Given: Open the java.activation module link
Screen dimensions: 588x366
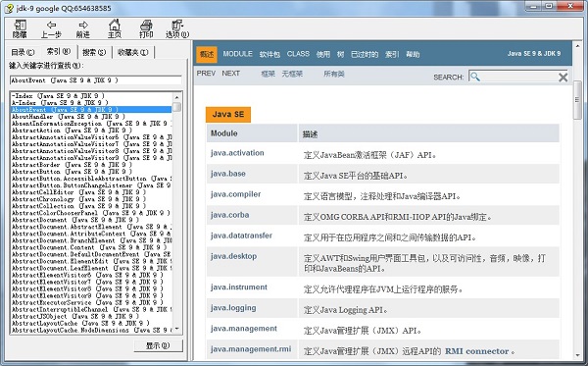Looking at the screenshot, I should (237, 153).
